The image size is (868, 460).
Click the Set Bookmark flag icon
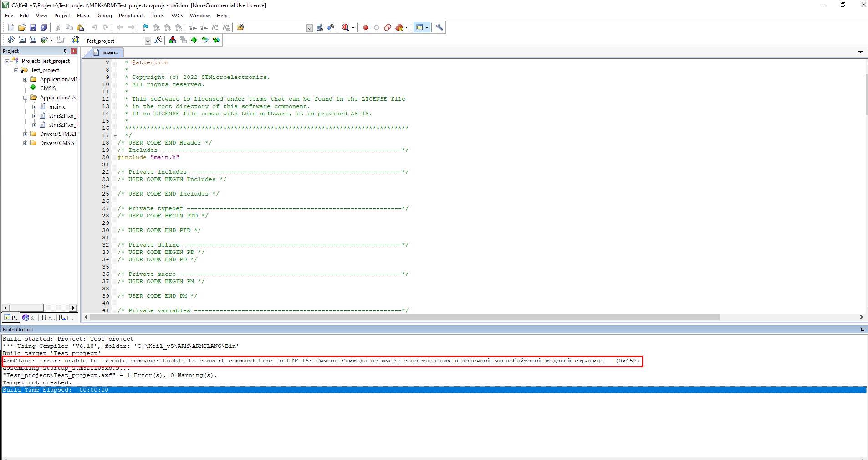coord(145,27)
